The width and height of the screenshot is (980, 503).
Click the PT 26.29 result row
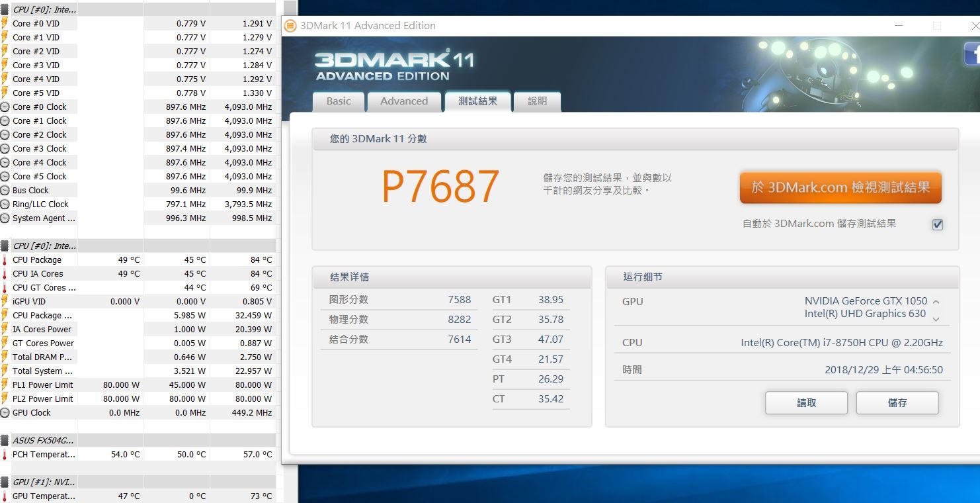pos(530,379)
